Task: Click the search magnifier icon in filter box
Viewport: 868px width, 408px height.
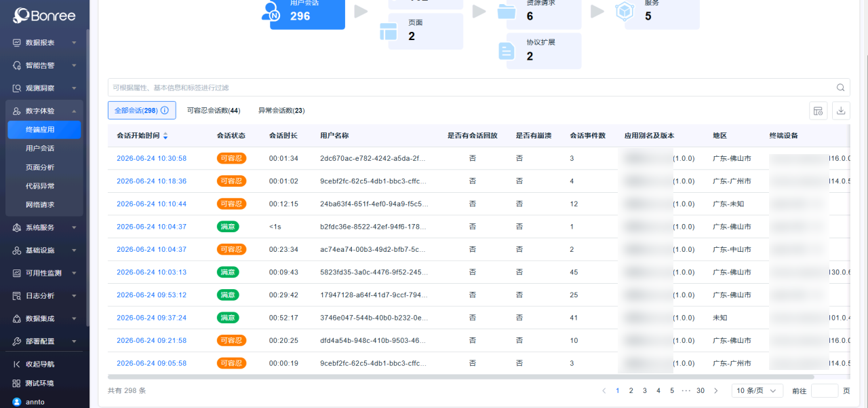Action: pyautogui.click(x=841, y=88)
